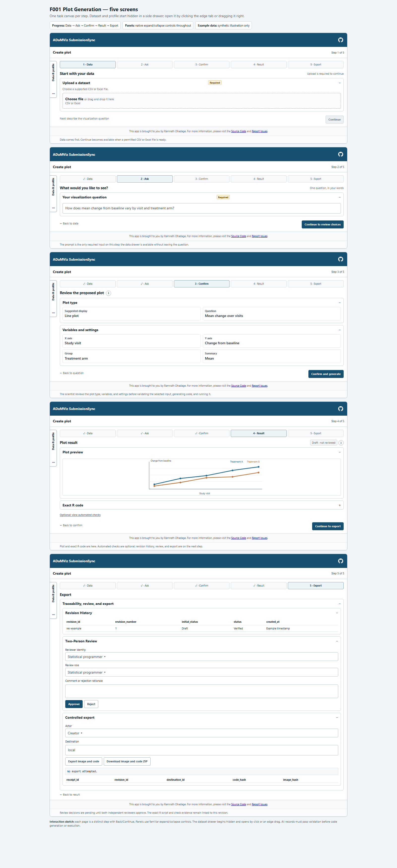Open the Review role dropdown
This screenshot has width=397, height=868.
click(x=201, y=672)
